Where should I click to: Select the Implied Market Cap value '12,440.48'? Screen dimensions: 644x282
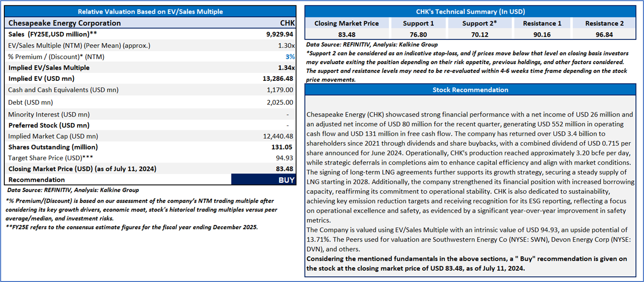(278, 136)
